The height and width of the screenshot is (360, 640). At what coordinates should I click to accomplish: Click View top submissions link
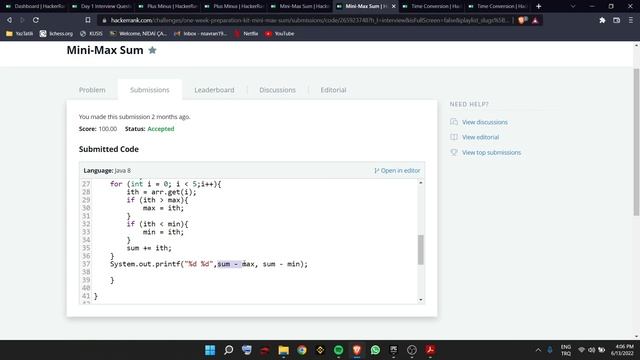coord(491,152)
